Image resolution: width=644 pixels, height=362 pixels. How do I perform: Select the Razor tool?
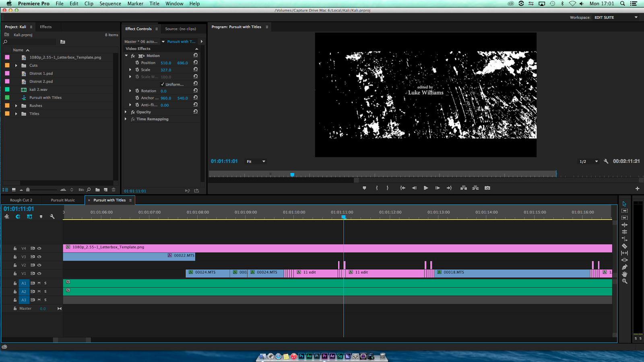click(x=624, y=246)
